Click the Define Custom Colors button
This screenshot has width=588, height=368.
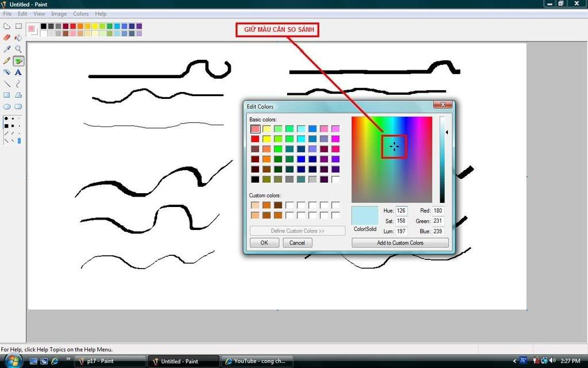[297, 231]
